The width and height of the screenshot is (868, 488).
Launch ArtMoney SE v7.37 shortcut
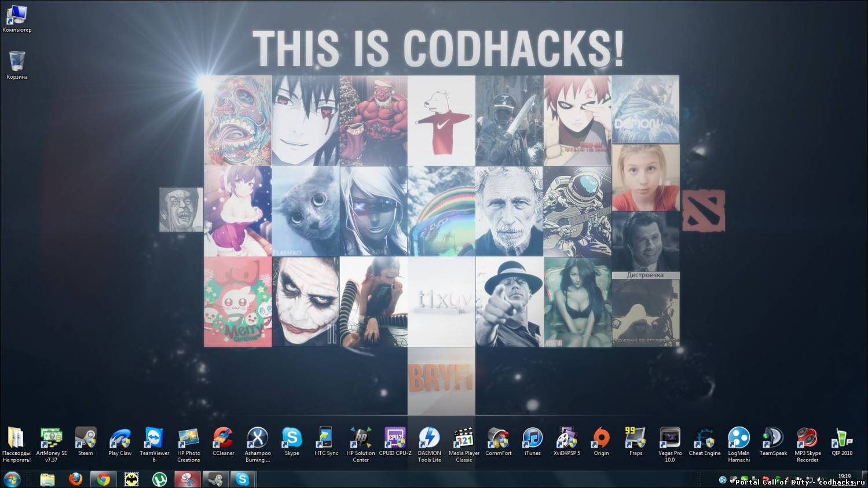click(52, 445)
